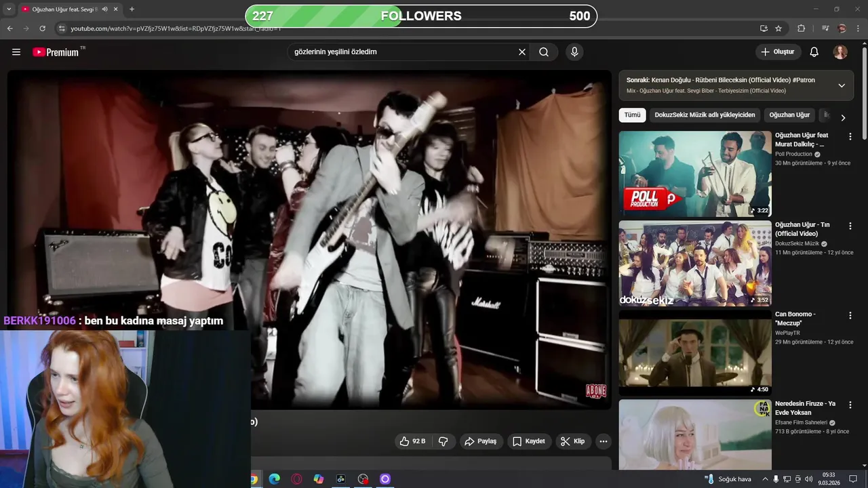The image size is (868, 488).
Task: Select DokuzSekiz Müzik adlı yükleyiciden chip
Action: tap(705, 115)
